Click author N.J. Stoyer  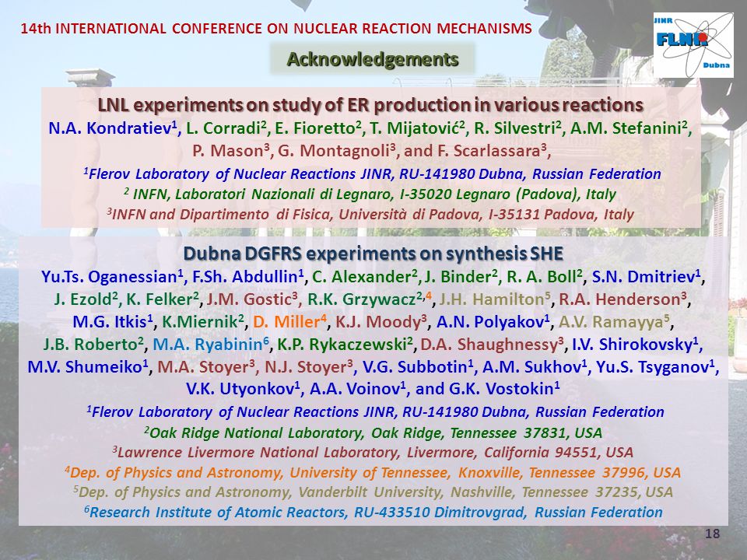[x=309, y=367]
